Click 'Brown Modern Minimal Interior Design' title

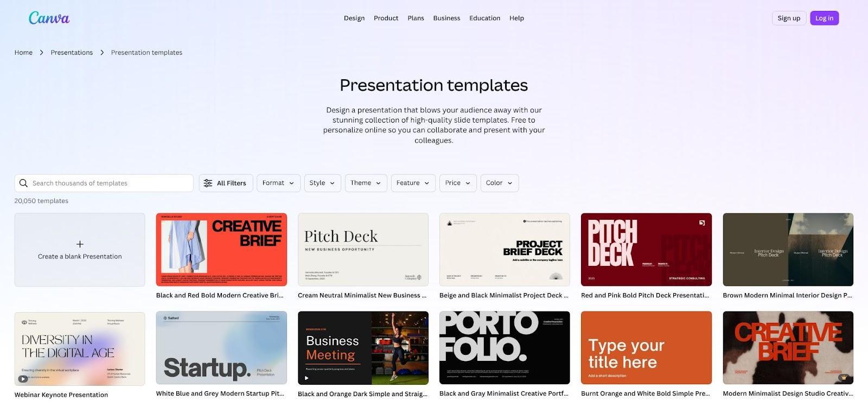pyautogui.click(x=787, y=296)
